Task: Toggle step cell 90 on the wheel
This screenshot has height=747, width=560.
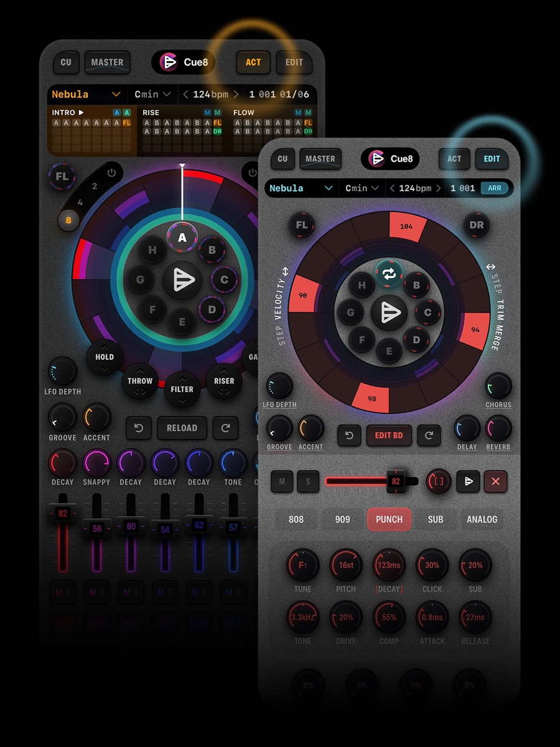Action: [x=303, y=295]
